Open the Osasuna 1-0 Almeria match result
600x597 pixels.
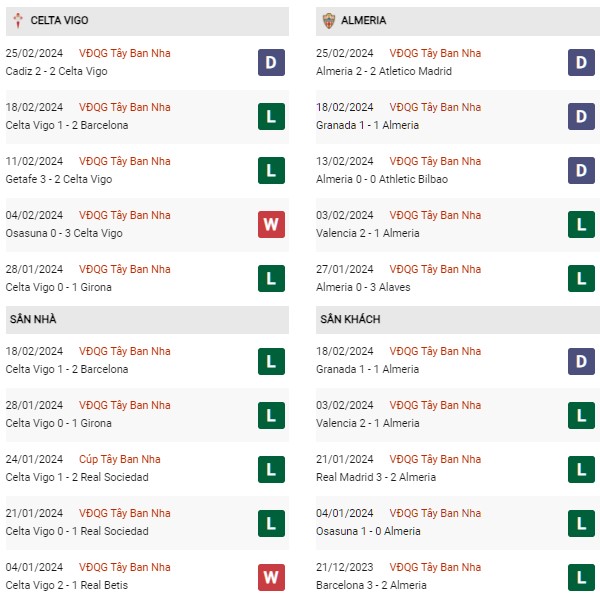coord(368,531)
